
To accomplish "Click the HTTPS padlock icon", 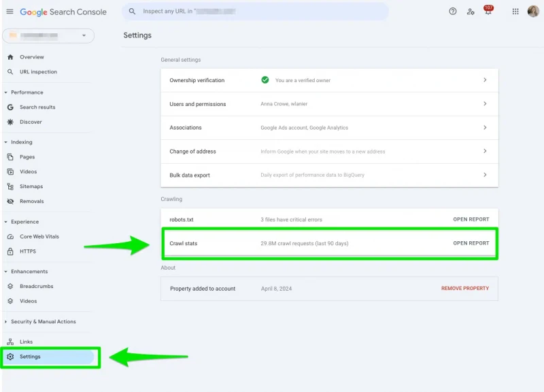I will 10,251.
